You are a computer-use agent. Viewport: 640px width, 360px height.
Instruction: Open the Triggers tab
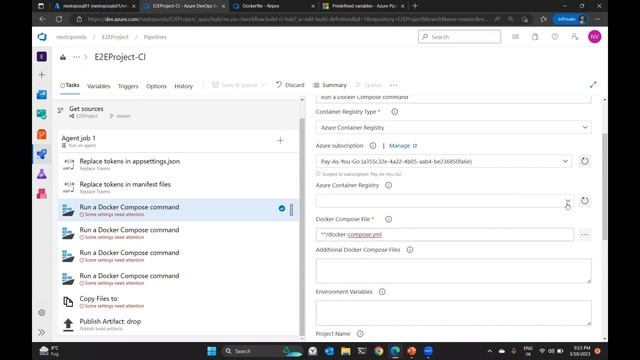click(x=128, y=86)
